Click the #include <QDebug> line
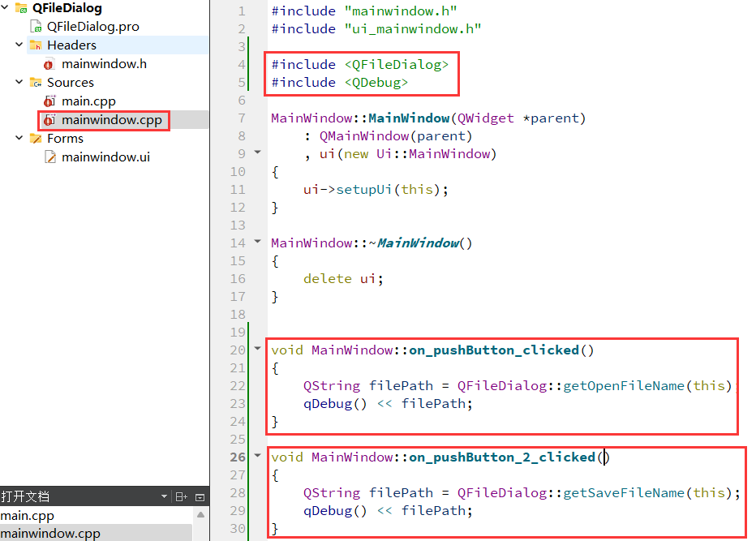The width and height of the screenshot is (756, 541). [339, 83]
